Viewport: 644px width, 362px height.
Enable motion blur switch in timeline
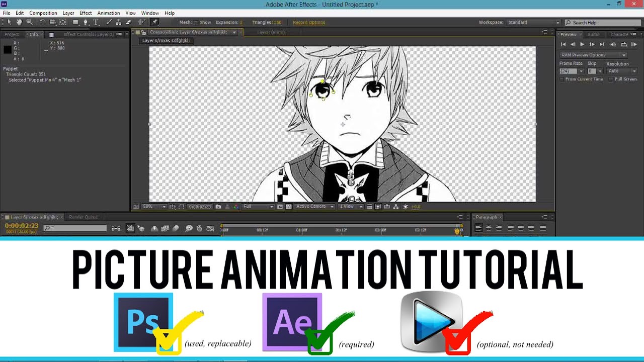pyautogui.click(x=176, y=229)
